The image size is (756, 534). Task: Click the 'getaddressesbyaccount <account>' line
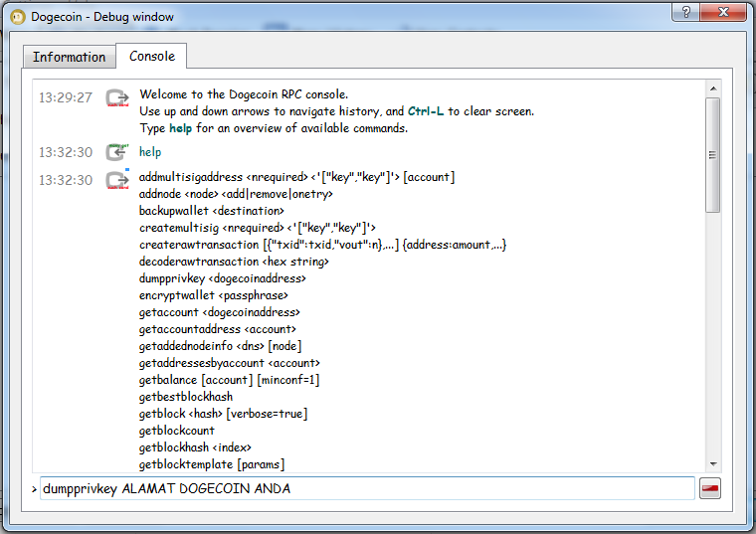pos(230,363)
